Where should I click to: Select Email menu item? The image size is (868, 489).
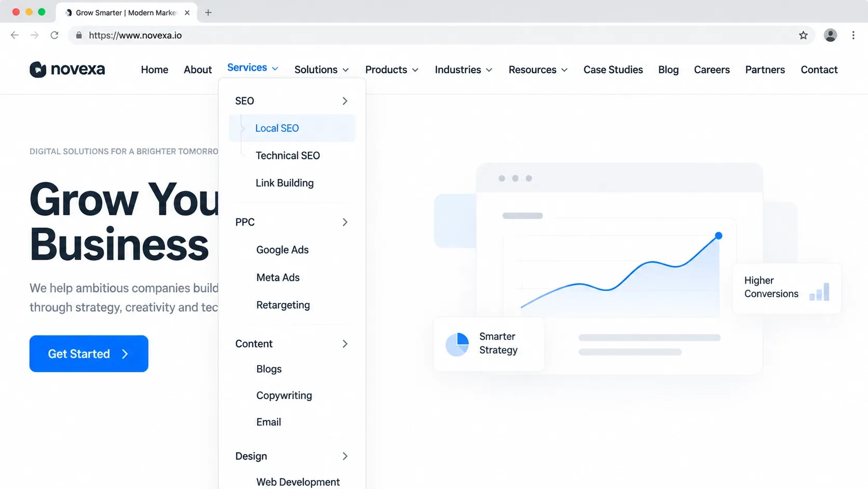(x=268, y=422)
